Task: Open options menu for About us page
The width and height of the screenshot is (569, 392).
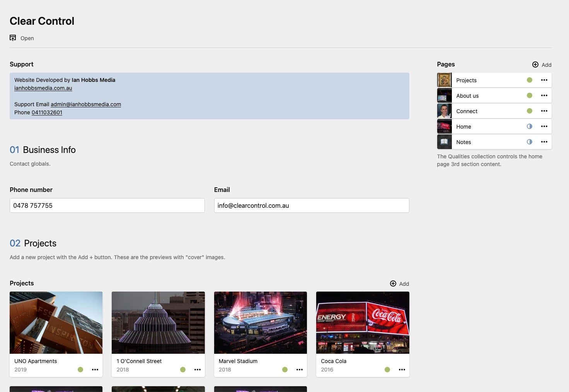Action: (544, 95)
